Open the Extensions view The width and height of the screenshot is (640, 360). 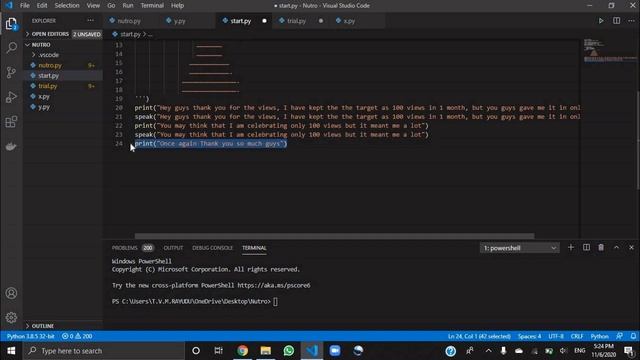click(11, 121)
